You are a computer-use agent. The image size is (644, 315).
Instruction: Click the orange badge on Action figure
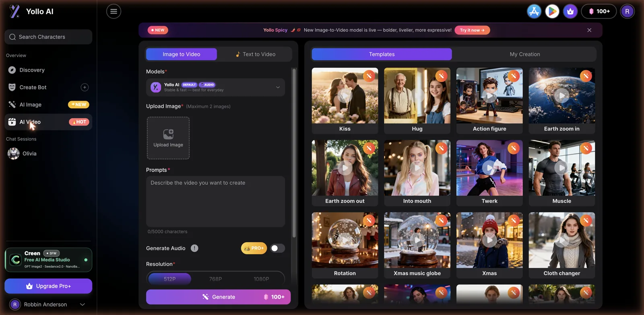click(514, 76)
